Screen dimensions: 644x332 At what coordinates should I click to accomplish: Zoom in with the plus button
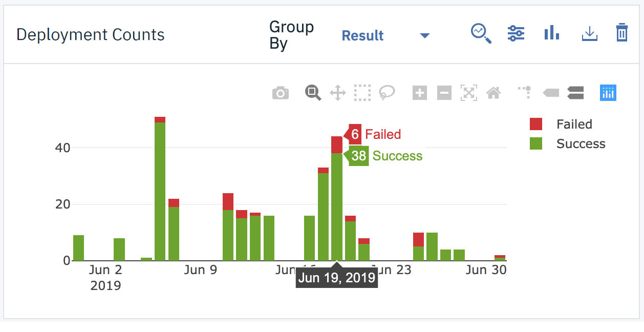pos(420,93)
